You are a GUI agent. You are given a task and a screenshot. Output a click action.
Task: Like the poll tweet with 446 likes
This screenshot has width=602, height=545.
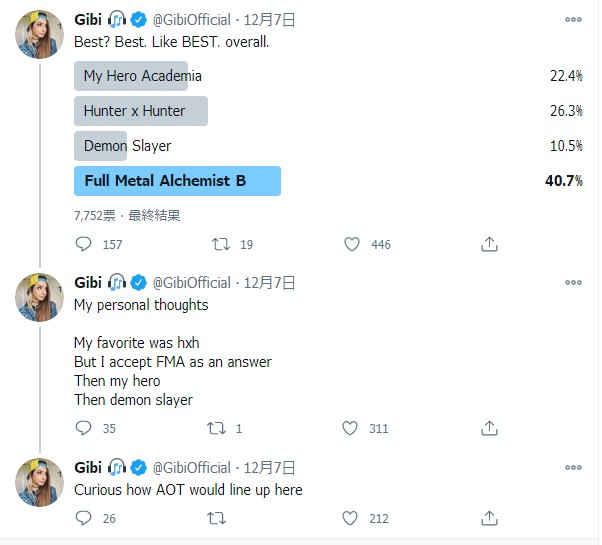(x=351, y=244)
